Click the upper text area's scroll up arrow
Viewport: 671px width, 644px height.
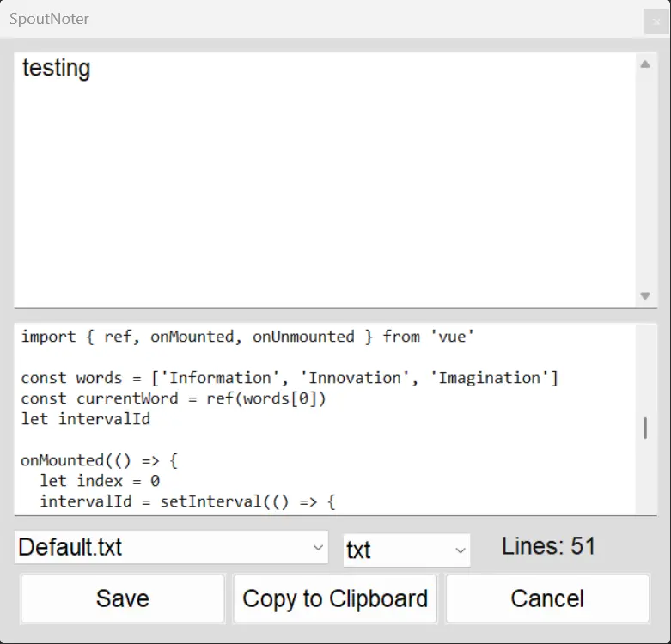tap(645, 64)
